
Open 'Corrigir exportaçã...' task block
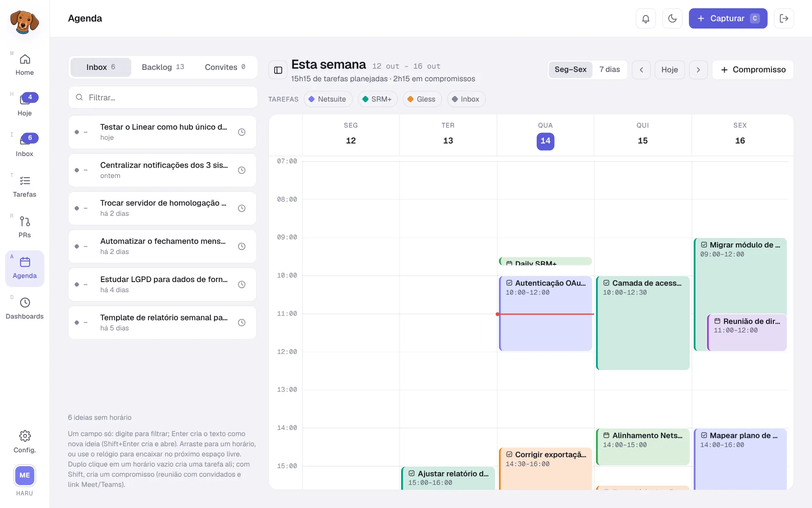click(x=546, y=469)
